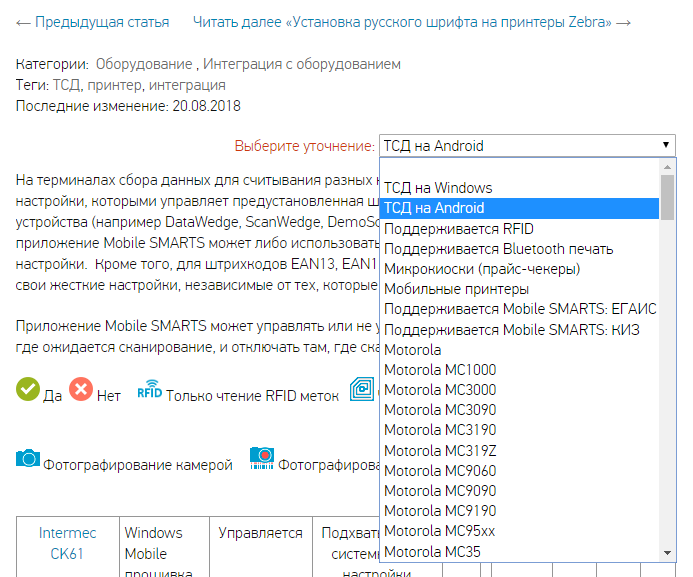Click the 'Windows Mobile' table cell
This screenshot has height=577, width=693.
[164, 547]
